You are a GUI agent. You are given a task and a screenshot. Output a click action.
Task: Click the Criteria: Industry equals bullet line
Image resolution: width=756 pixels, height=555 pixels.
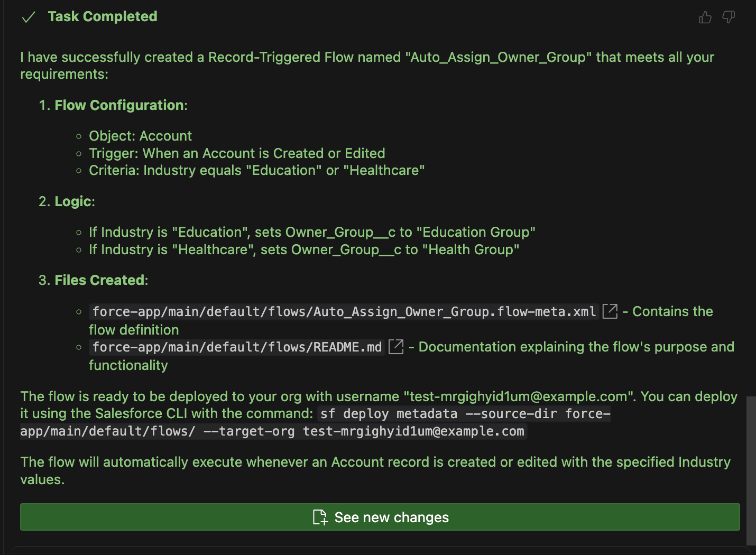[x=256, y=170]
